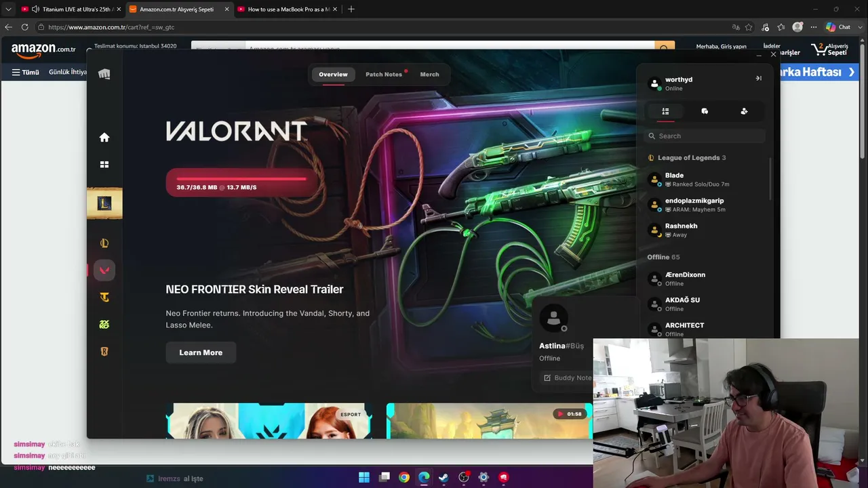Click the NEO FRONTIER Skin Reveal Trailer headline

[x=254, y=289]
